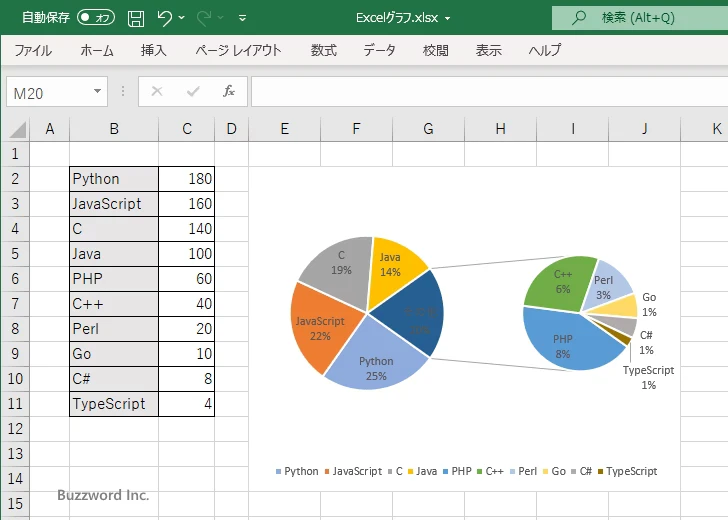
Task: Click the Go 1% data label
Action: [x=649, y=305]
